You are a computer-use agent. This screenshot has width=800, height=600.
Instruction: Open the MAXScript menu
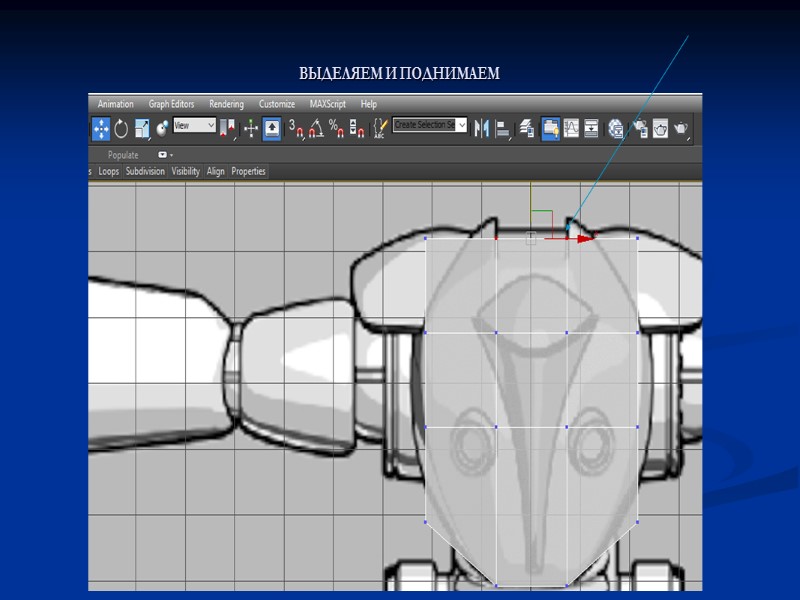(328, 104)
